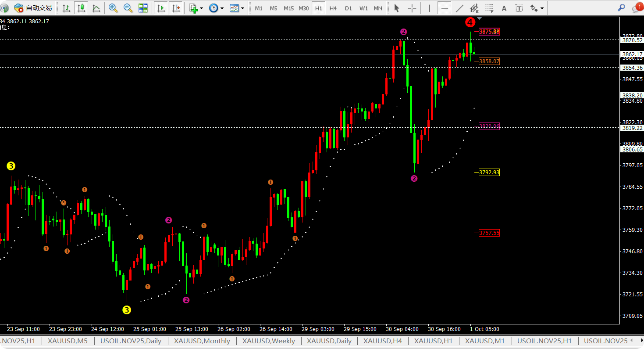
Task: Click the 3858.07 price label
Action: pyautogui.click(x=489, y=61)
